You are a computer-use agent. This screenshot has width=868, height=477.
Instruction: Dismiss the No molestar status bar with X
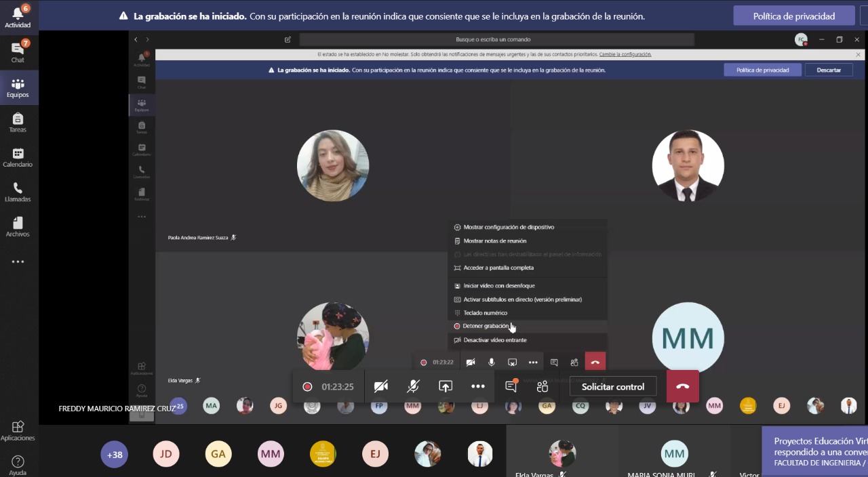coord(858,54)
